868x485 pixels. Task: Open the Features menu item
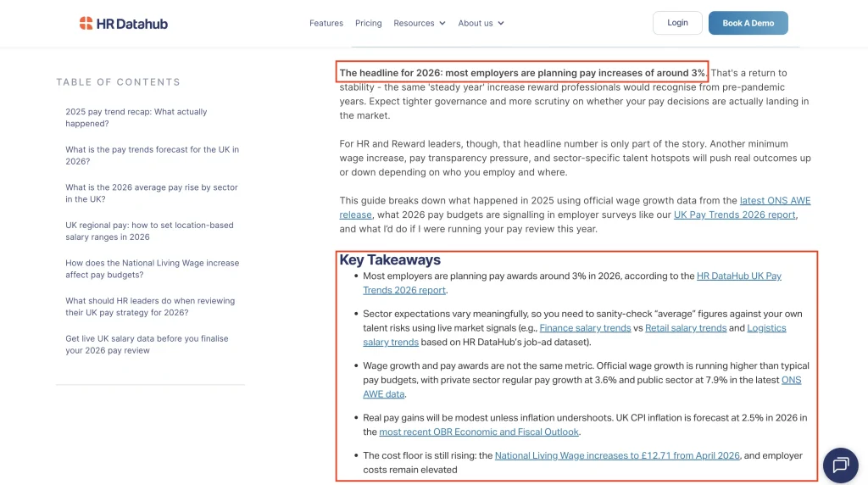326,23
